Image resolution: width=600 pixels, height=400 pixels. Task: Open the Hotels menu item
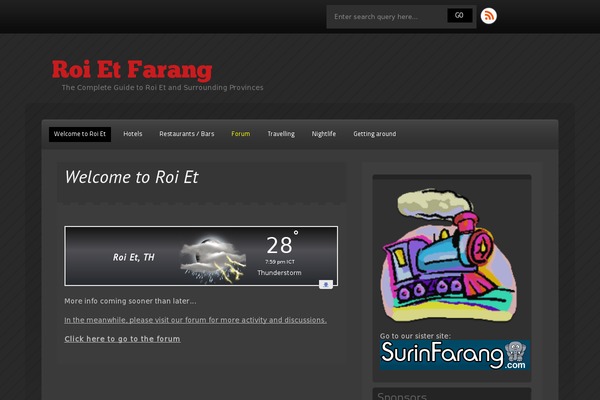(133, 134)
